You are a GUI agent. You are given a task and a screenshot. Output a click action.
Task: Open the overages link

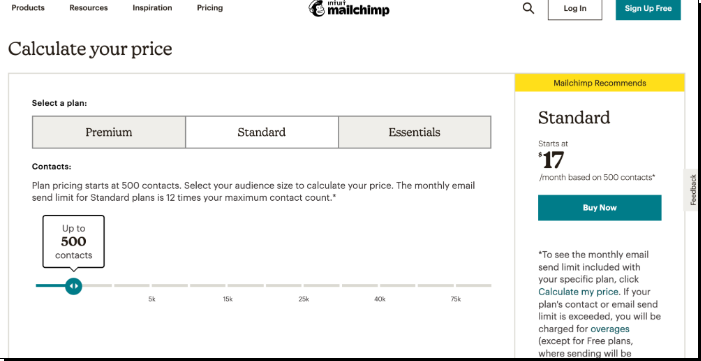pos(610,329)
